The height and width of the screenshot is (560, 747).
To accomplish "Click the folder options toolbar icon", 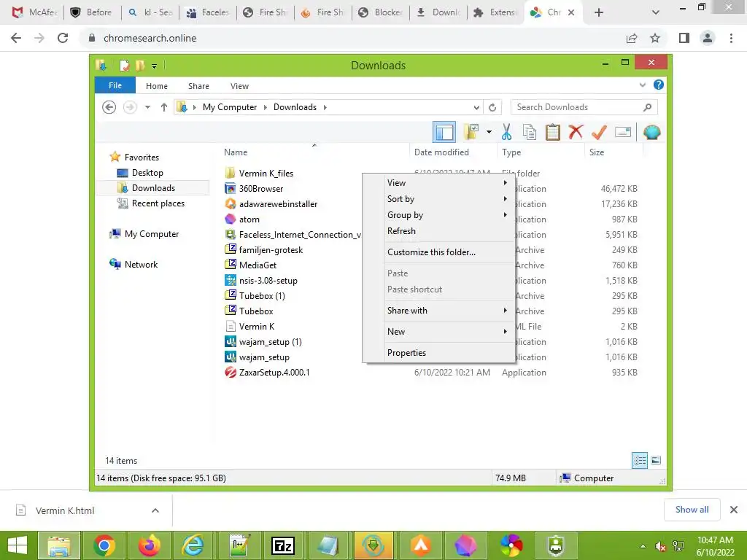I will point(471,132).
